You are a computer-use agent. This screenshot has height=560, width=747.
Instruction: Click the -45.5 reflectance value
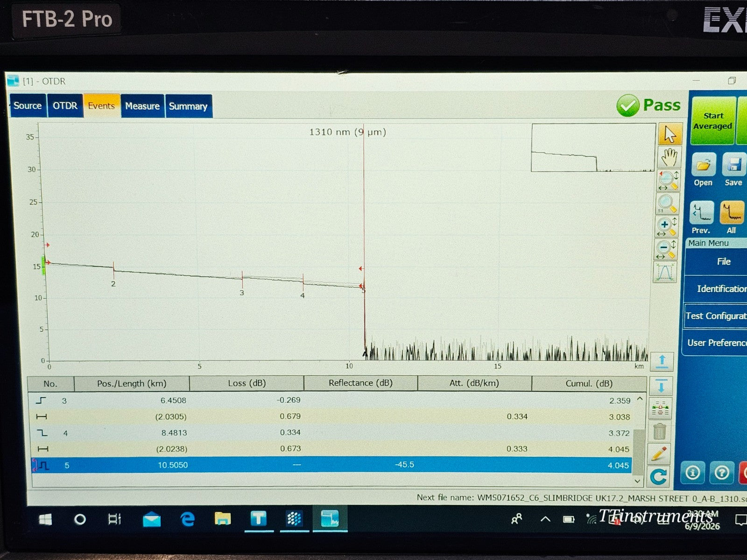[404, 465]
